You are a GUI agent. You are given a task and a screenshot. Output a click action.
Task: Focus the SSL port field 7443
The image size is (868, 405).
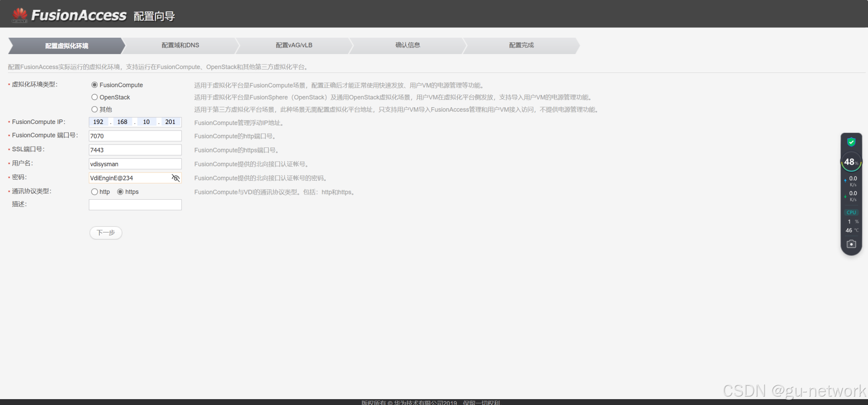click(x=135, y=150)
